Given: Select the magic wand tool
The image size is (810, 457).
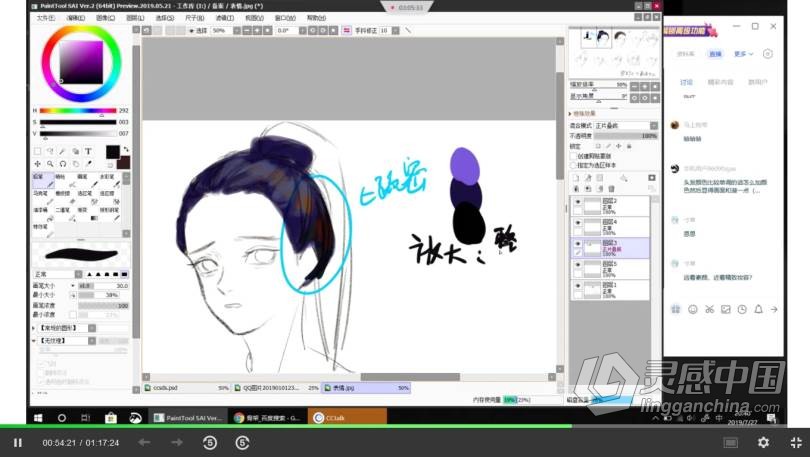Looking at the screenshot, I should point(63,151).
